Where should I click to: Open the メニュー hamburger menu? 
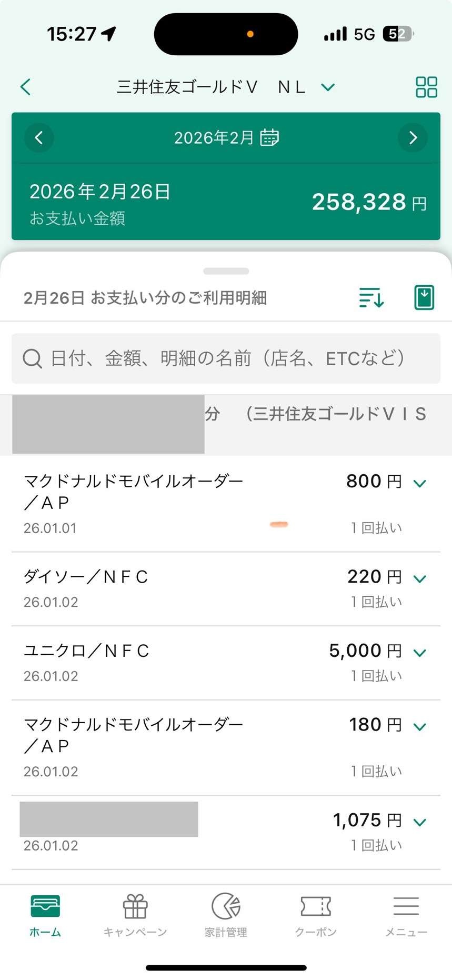(x=406, y=916)
